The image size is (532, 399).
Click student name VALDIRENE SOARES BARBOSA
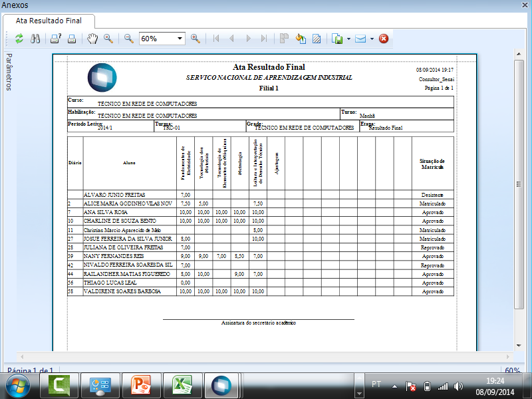122,291
